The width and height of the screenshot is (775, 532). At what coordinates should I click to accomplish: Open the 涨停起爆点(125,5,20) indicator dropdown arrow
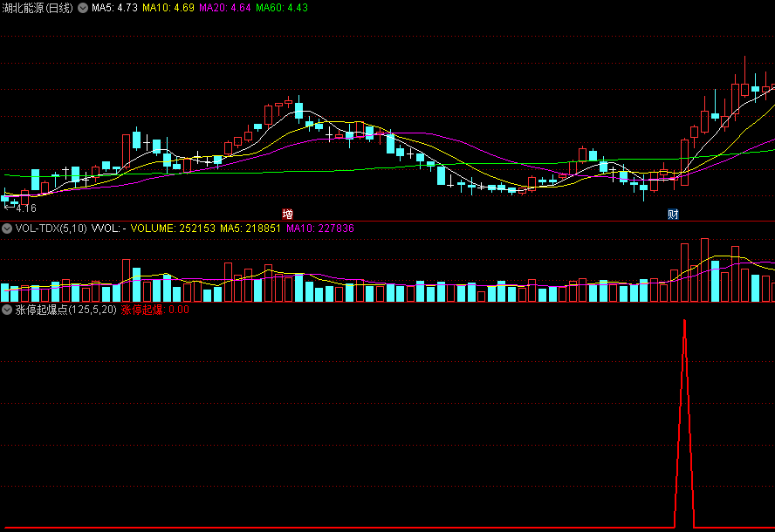7,310
